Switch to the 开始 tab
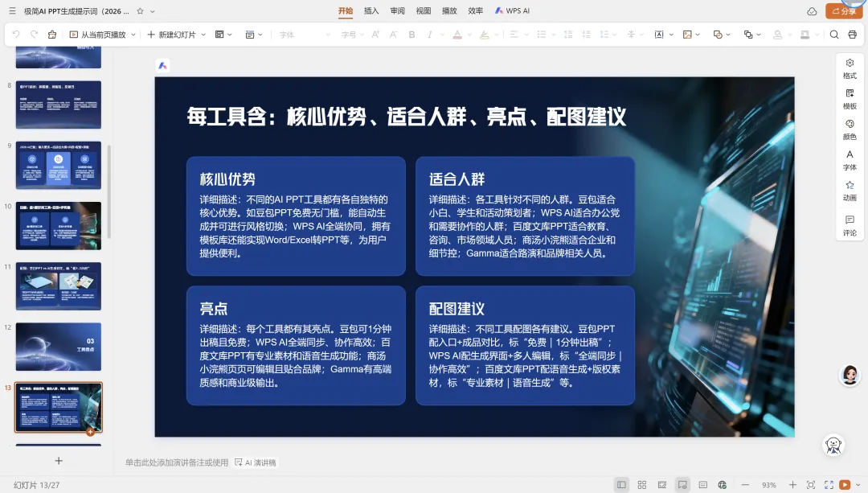Image resolution: width=868 pixels, height=493 pixels. pos(346,10)
